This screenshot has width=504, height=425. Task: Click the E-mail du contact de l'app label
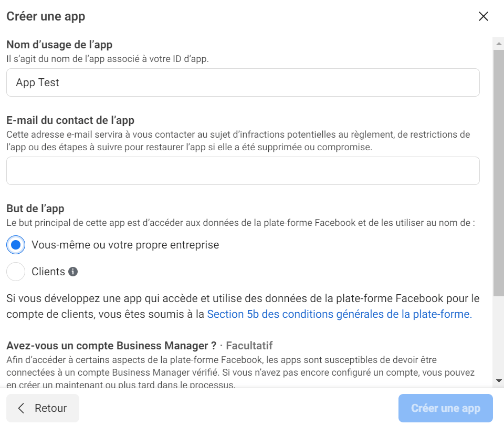(70, 120)
